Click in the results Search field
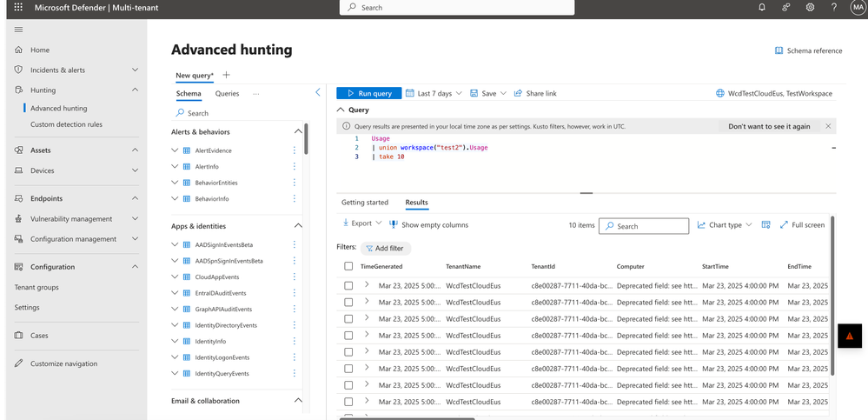This screenshot has height=420, width=868. point(644,226)
